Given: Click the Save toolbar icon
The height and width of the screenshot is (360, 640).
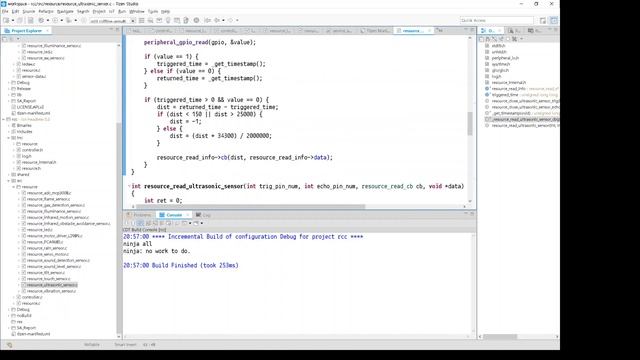Looking at the screenshot, I should point(20,20).
